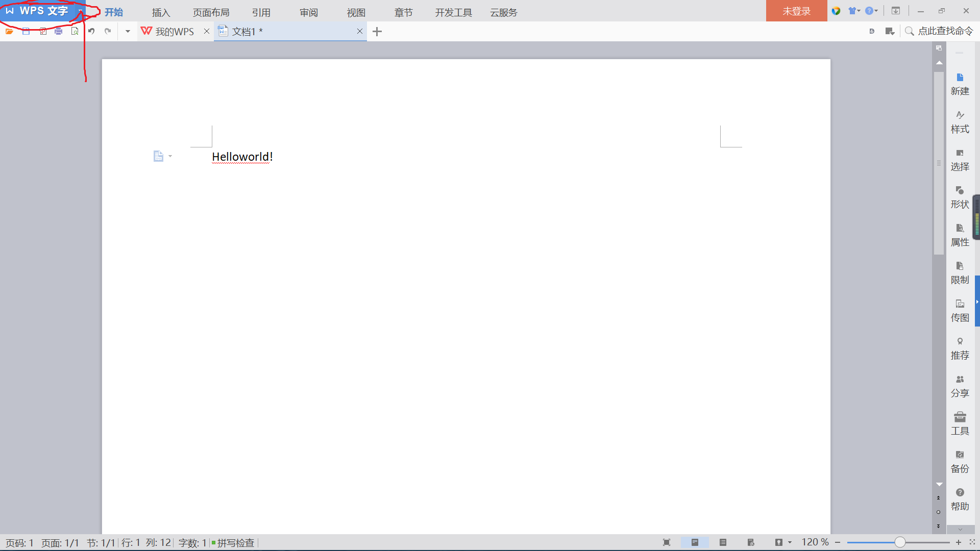Click the print preview icon
Viewport: 980px width, 551px height.
tap(75, 32)
